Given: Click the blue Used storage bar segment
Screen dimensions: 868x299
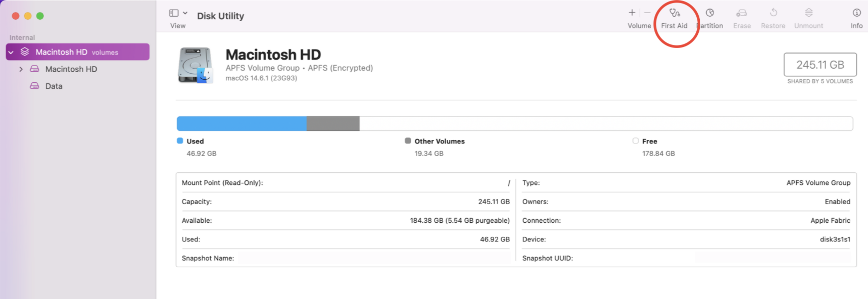Looking at the screenshot, I should point(242,124).
